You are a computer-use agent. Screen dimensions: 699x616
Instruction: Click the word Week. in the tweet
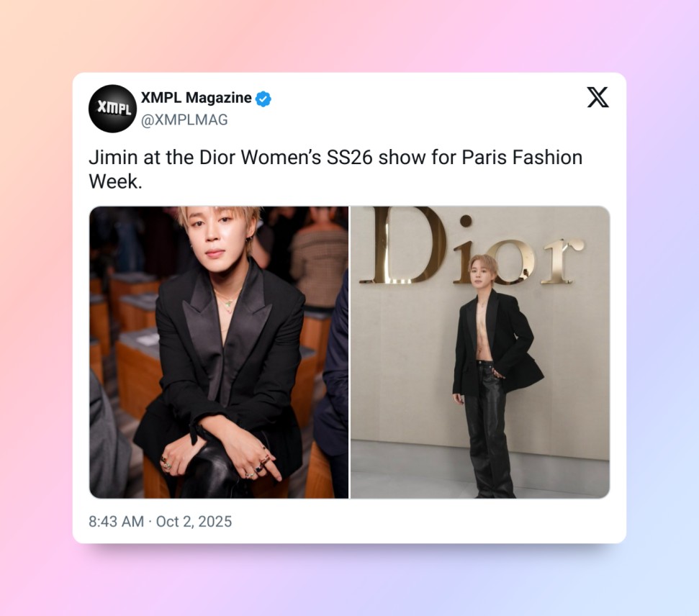pos(115,181)
